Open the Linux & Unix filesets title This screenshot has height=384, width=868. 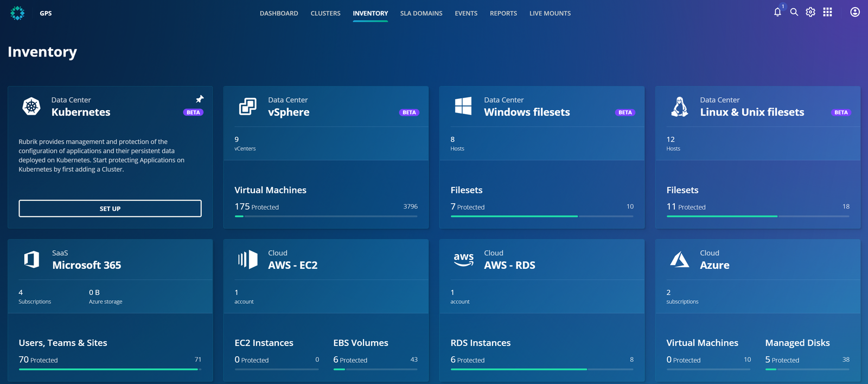(x=752, y=112)
